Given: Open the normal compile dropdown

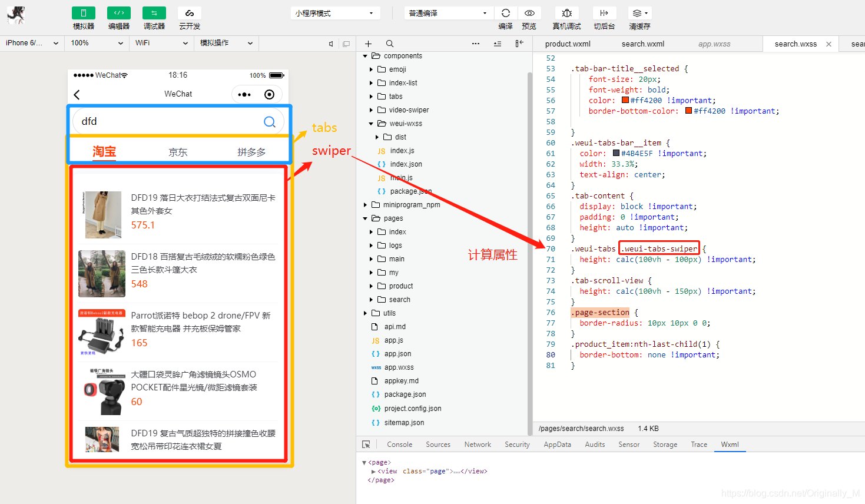Looking at the screenshot, I should pos(449,13).
